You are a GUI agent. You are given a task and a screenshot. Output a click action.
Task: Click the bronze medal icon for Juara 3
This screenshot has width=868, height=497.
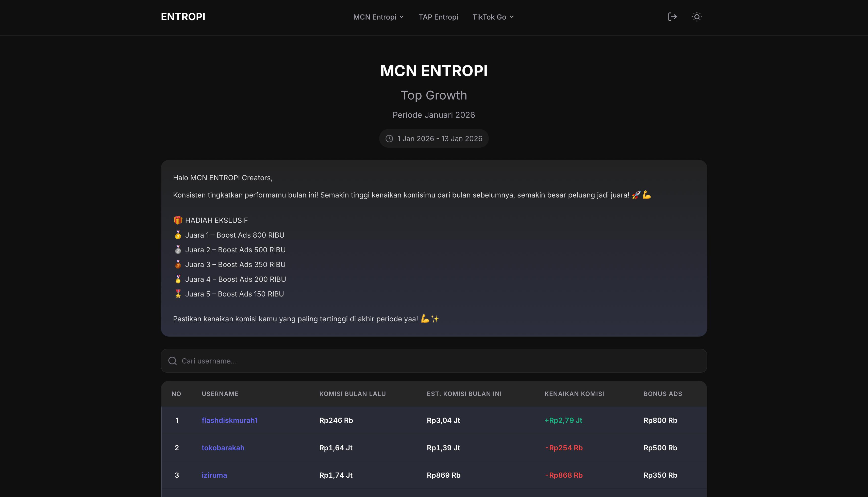(178, 264)
